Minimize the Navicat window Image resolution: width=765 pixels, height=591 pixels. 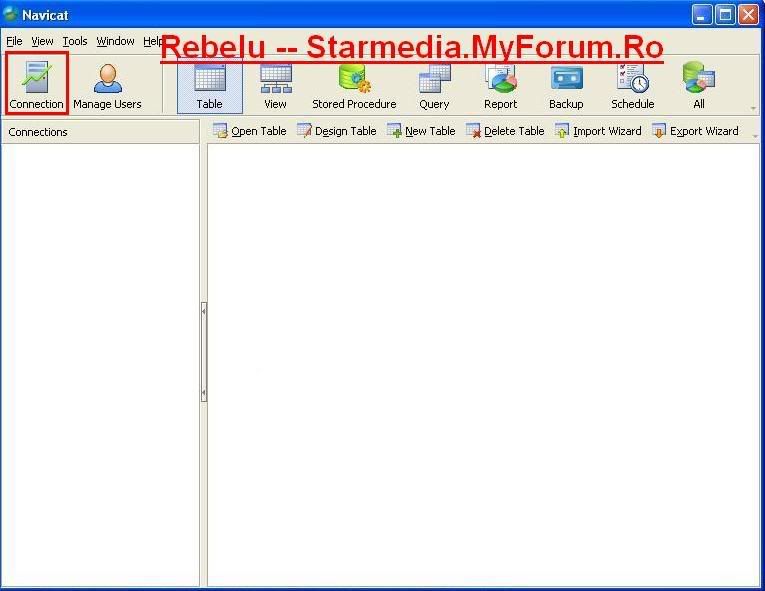click(x=702, y=15)
